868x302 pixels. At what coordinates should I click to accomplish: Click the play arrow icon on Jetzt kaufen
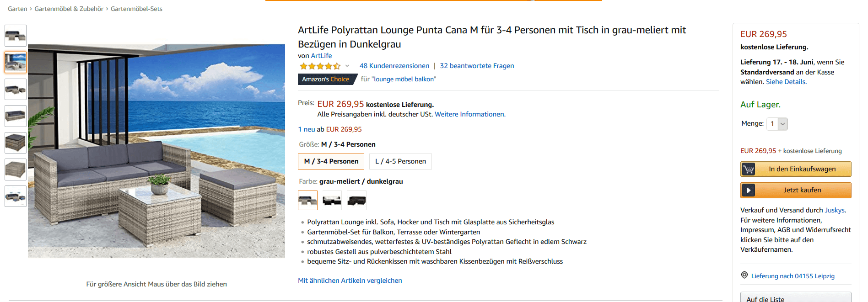(x=749, y=190)
